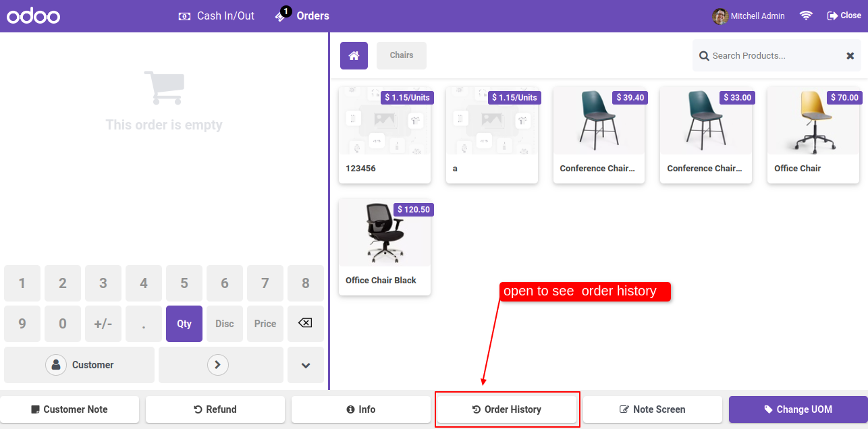Click the Refund button

[x=215, y=409]
